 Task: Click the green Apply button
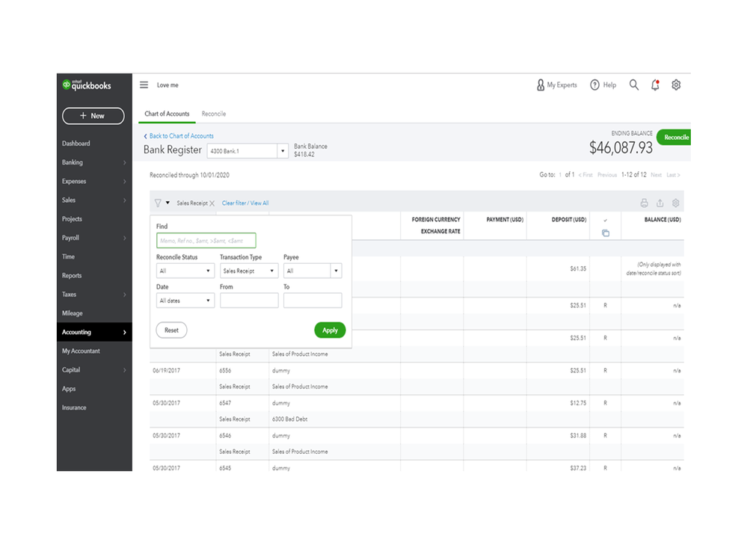(330, 330)
